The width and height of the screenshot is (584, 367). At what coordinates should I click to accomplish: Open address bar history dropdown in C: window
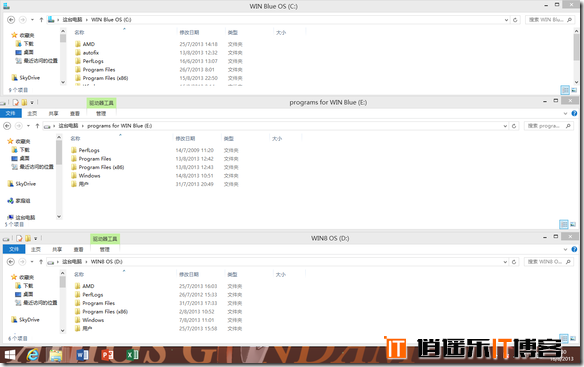pyautogui.click(x=506, y=20)
